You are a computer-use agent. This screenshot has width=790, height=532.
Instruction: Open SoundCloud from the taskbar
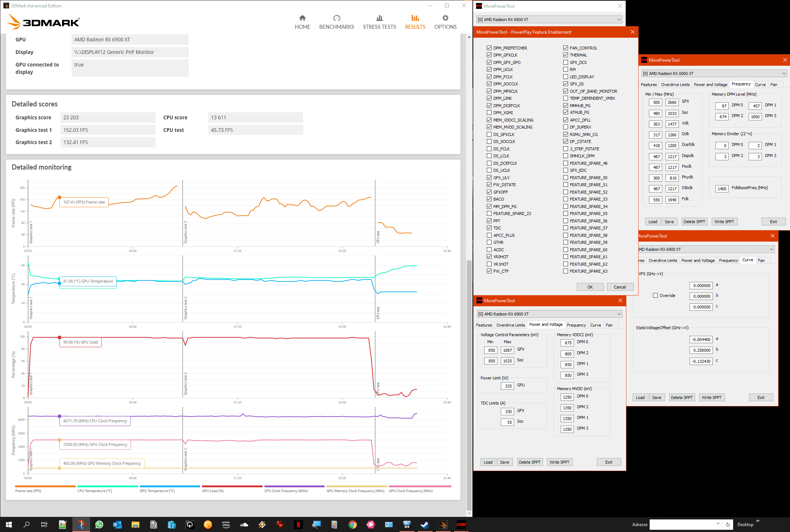pos(244,524)
